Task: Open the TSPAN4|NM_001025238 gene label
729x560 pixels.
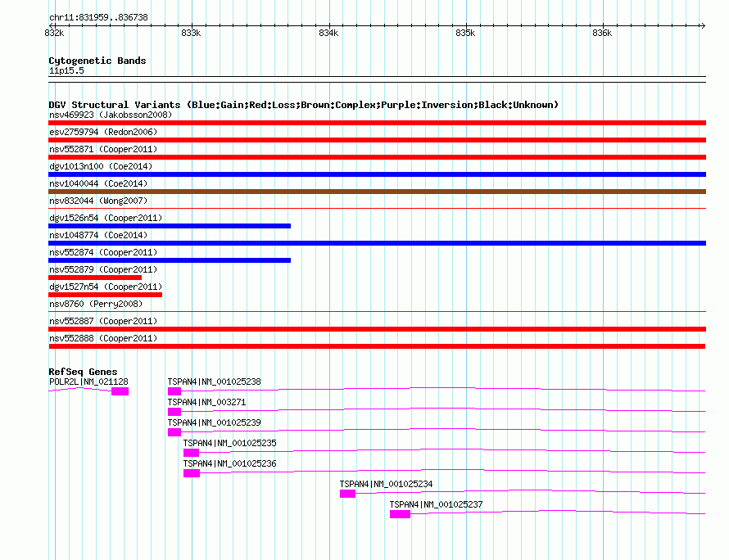Action: pos(215,382)
